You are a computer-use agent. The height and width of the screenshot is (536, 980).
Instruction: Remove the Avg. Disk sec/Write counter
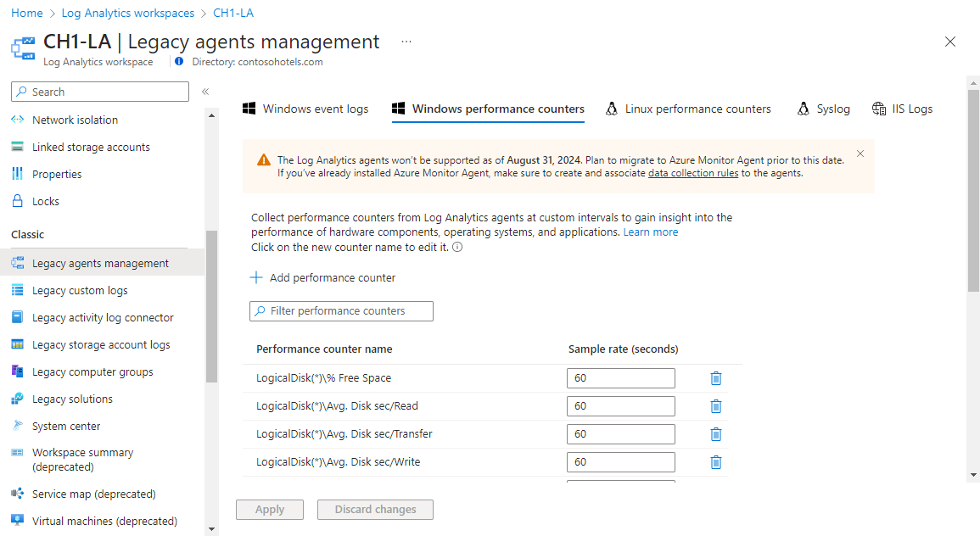(716, 462)
